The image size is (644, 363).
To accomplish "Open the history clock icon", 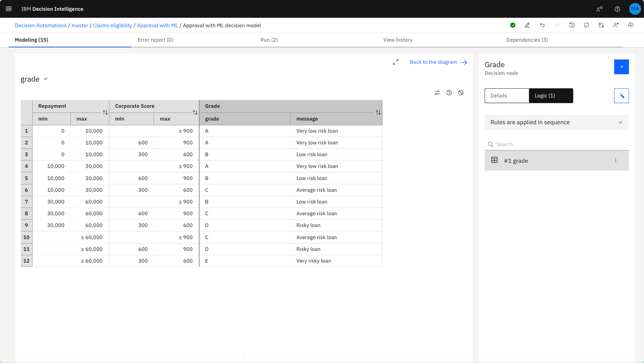I will [572, 25].
